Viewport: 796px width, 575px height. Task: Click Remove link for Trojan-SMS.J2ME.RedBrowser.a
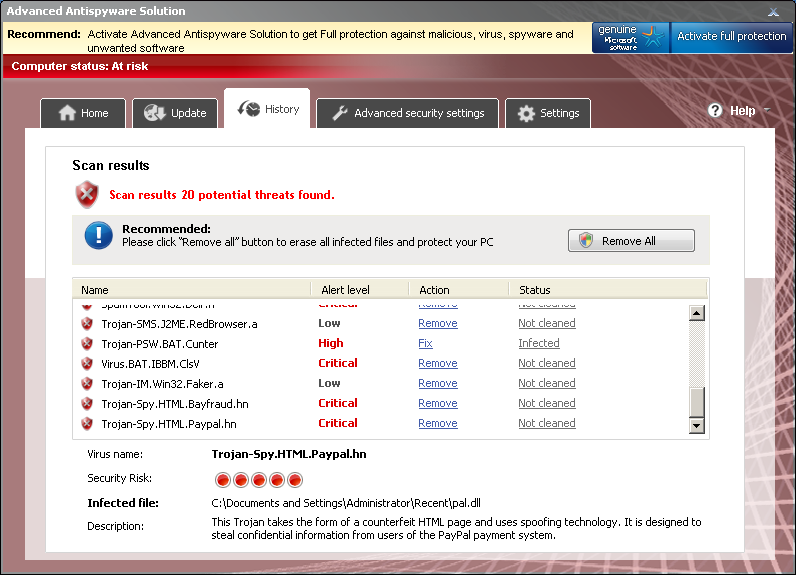point(438,323)
